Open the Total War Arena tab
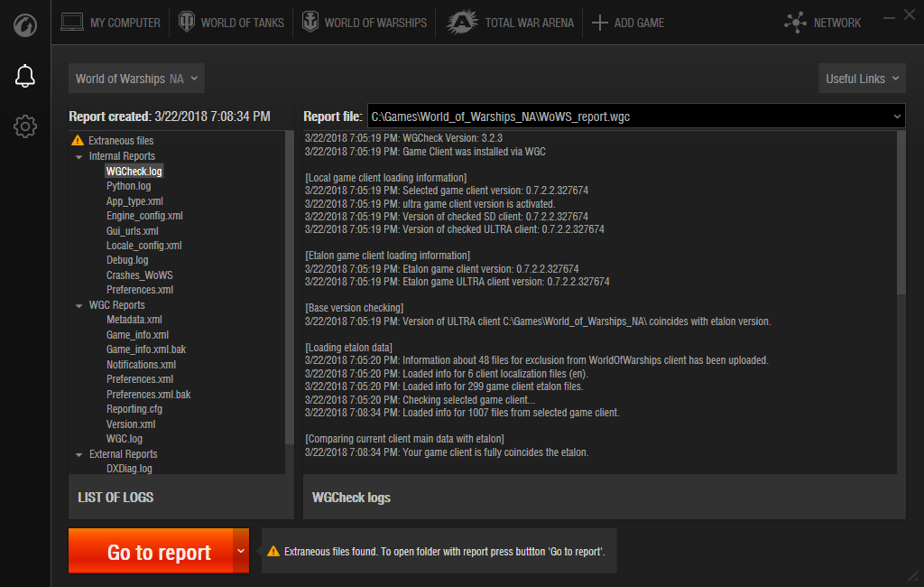 pos(510,23)
